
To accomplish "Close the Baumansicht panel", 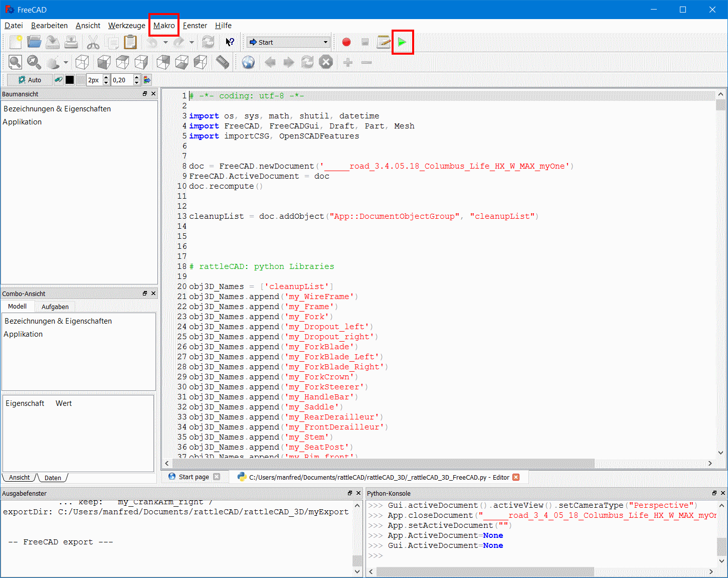I will coord(153,94).
